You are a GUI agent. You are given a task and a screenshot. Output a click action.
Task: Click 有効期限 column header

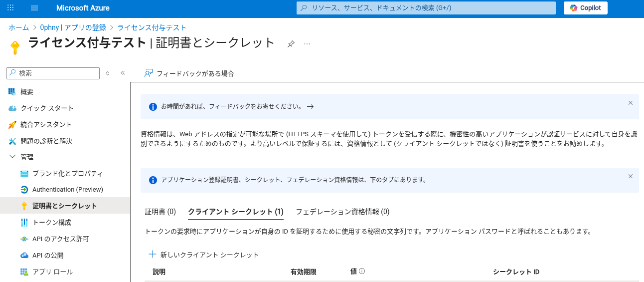(304, 272)
